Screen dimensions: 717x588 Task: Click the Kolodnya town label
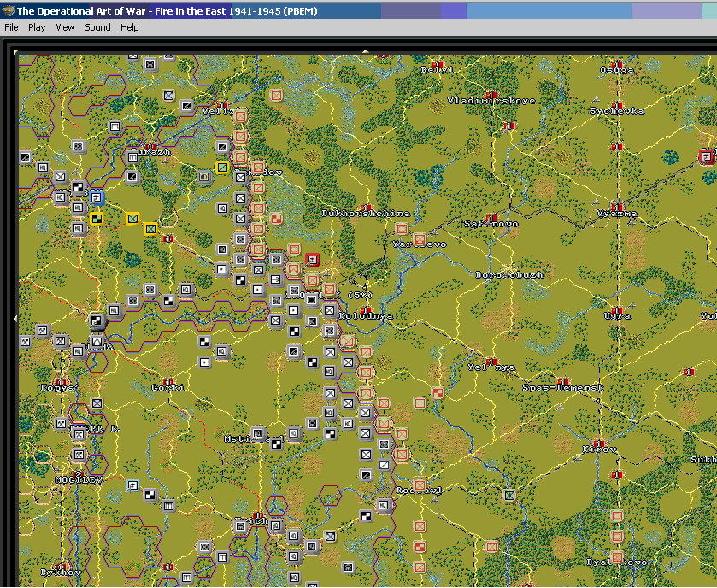366,316
